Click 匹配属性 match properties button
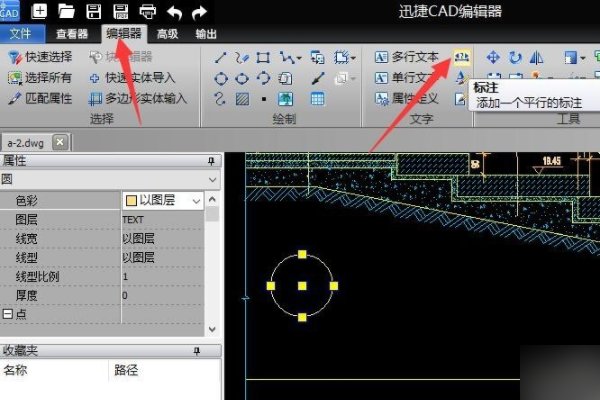This screenshot has width=600, height=400. [x=40, y=99]
